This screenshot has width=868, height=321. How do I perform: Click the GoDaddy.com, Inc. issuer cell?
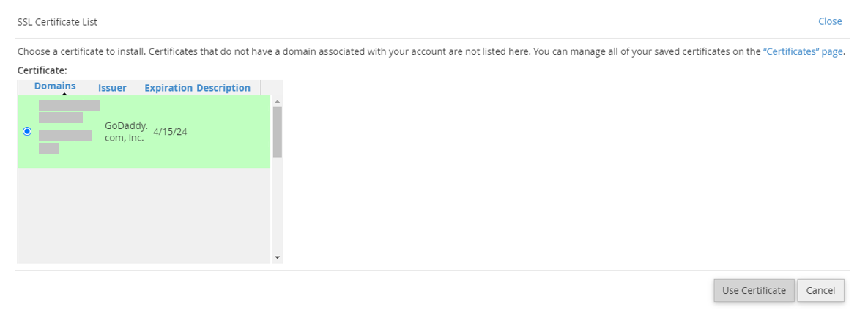pos(126,131)
